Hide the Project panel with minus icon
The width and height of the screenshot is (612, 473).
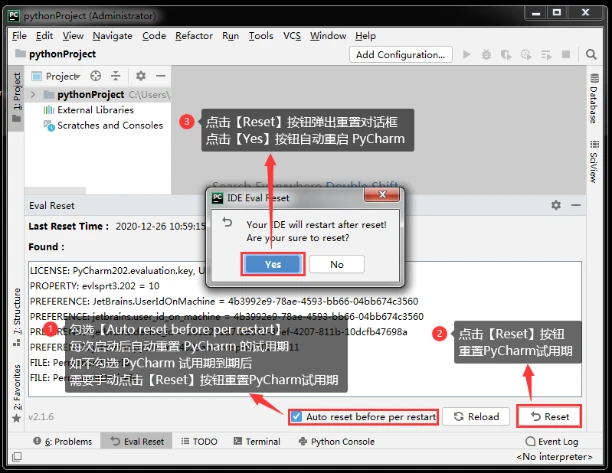pos(161,76)
